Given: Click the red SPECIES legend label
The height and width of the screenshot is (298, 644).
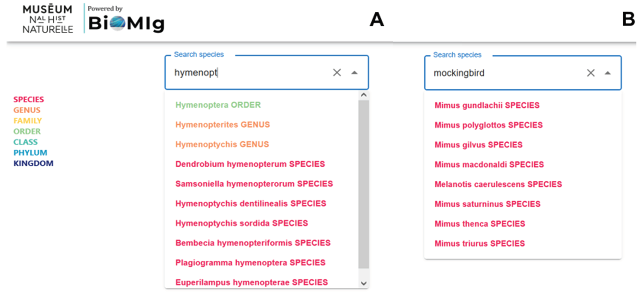Looking at the screenshot, I should (x=29, y=99).
